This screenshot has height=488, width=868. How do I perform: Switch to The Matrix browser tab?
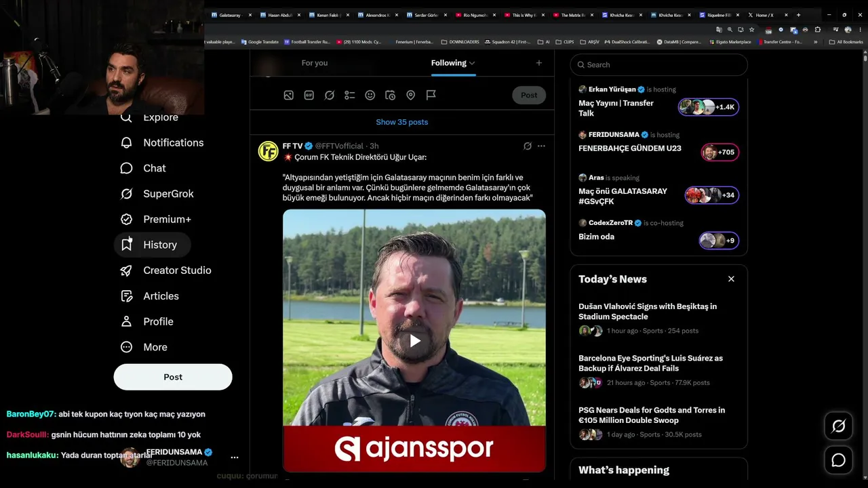click(x=574, y=15)
